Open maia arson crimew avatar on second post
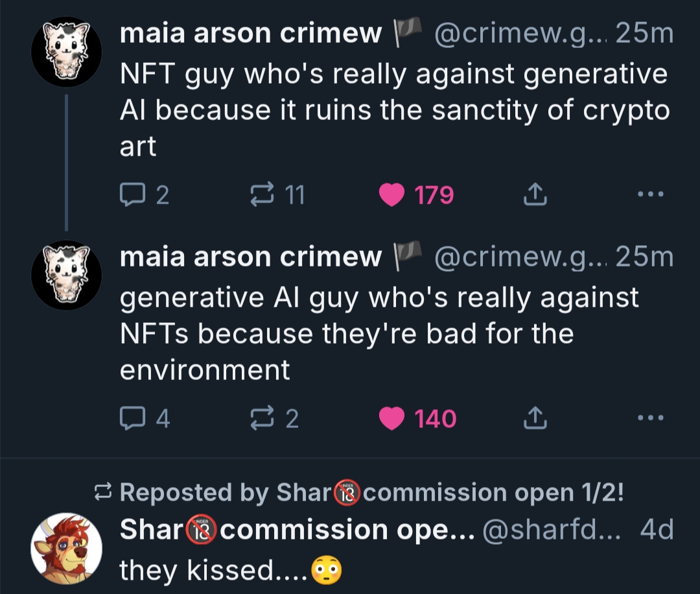The height and width of the screenshot is (594, 700). [66, 275]
